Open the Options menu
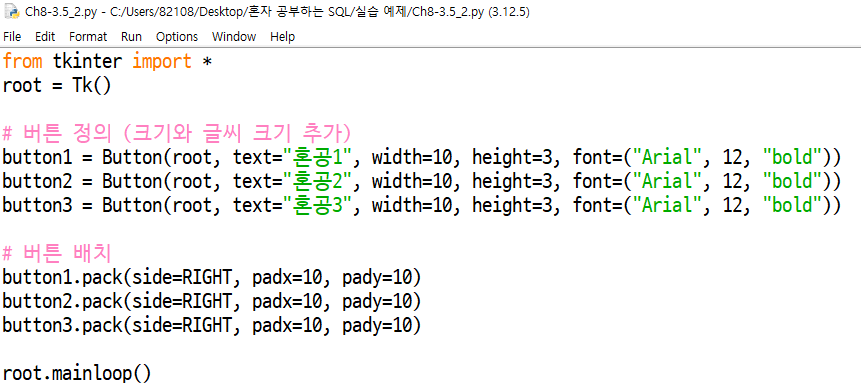The width and height of the screenshot is (861, 390). click(177, 37)
